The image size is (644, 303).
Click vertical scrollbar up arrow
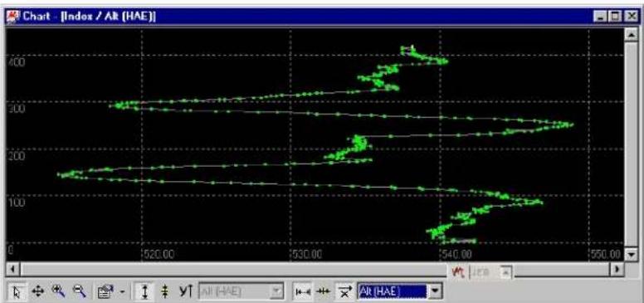(631, 36)
